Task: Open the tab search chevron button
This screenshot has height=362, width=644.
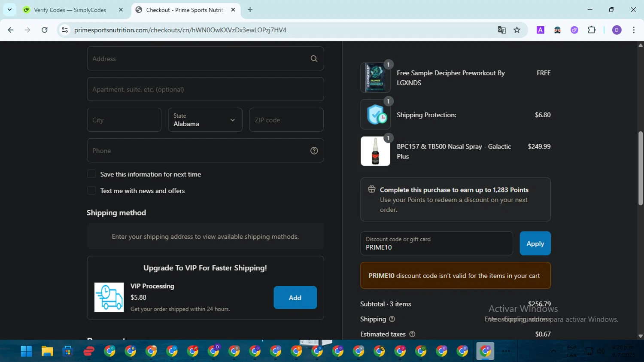Action: (9, 10)
